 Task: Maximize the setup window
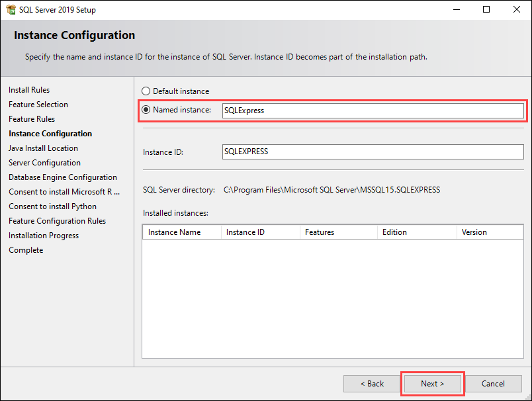486,10
